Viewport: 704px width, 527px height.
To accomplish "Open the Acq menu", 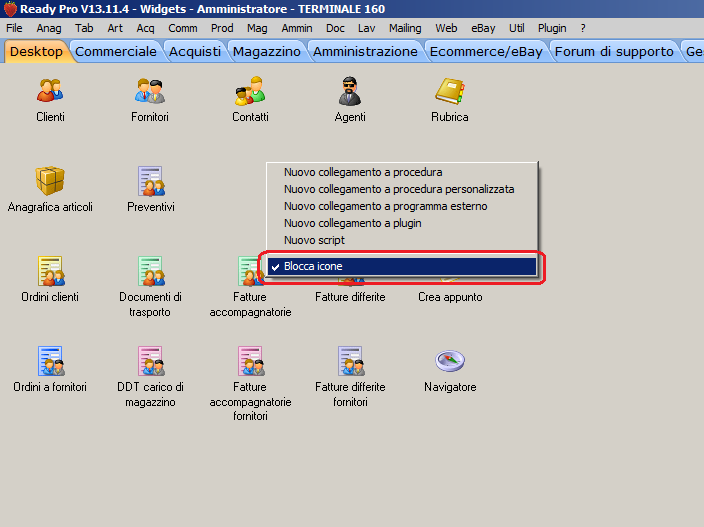I will tap(145, 28).
